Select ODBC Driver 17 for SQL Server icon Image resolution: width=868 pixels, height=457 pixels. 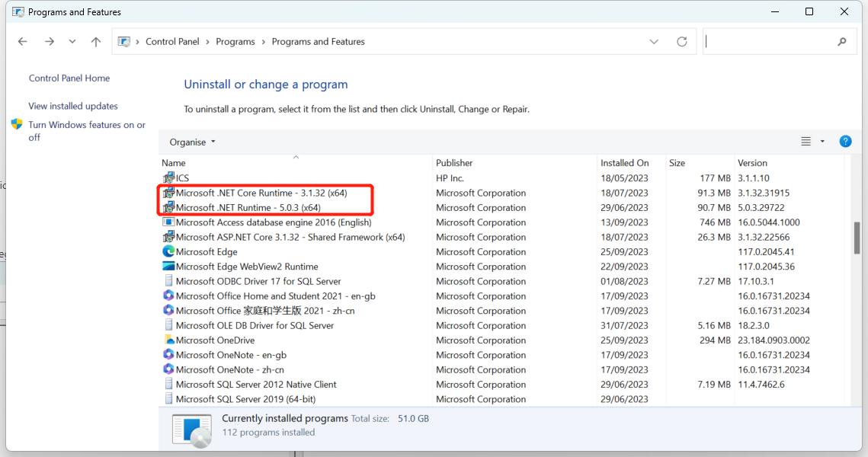tap(169, 281)
